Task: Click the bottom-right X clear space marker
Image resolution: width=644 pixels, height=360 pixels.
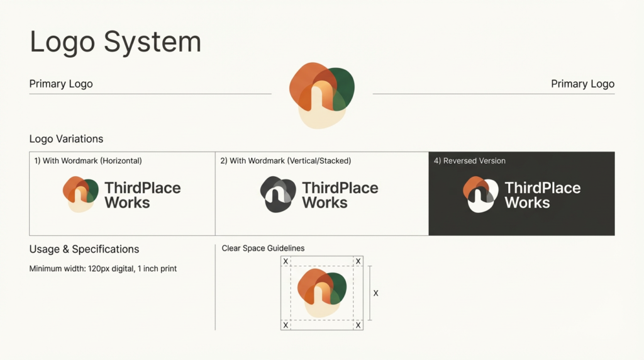Action: coord(358,325)
